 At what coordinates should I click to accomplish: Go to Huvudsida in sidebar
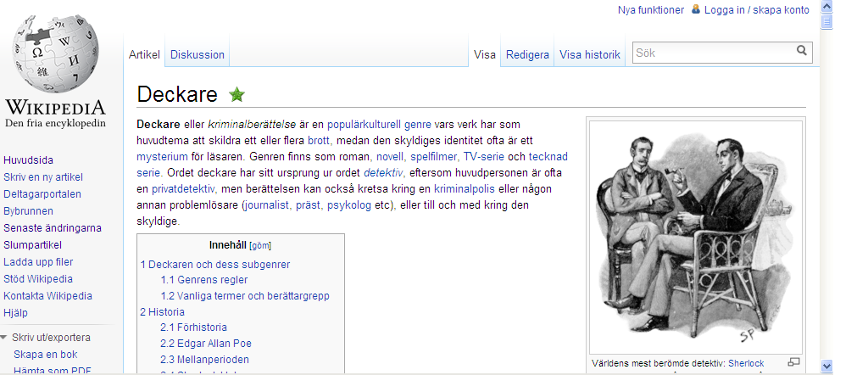click(28, 160)
